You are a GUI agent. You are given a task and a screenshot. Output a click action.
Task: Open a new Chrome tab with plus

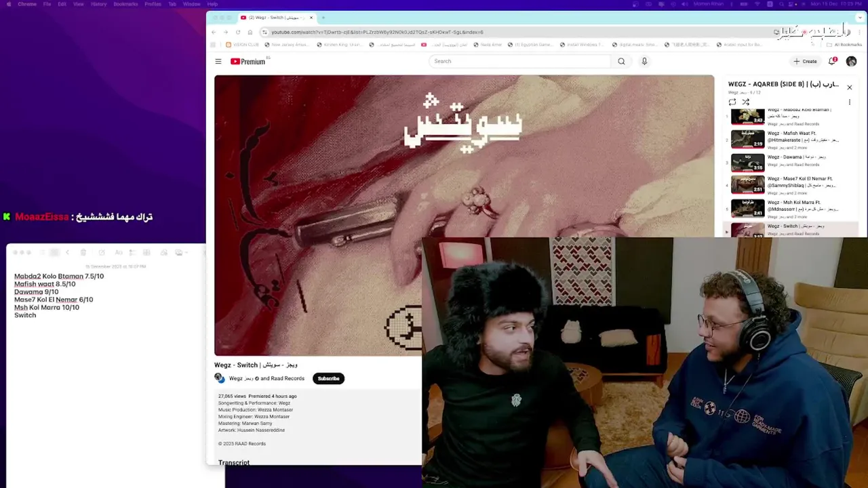click(323, 18)
